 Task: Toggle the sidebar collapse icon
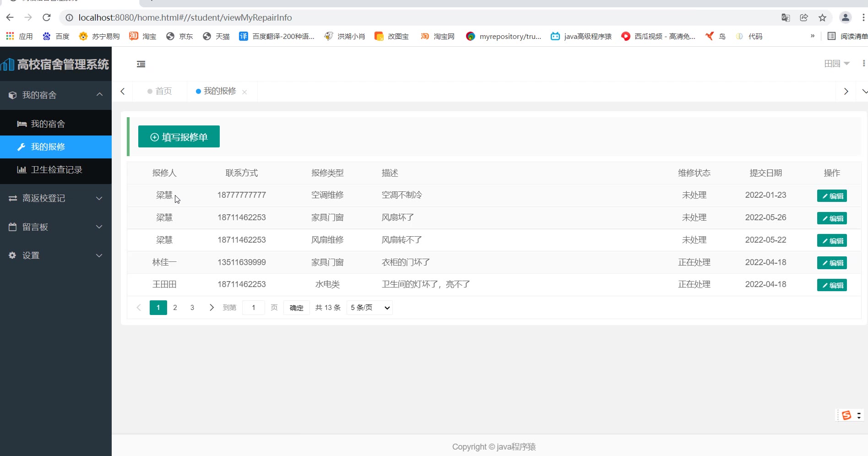tap(141, 64)
